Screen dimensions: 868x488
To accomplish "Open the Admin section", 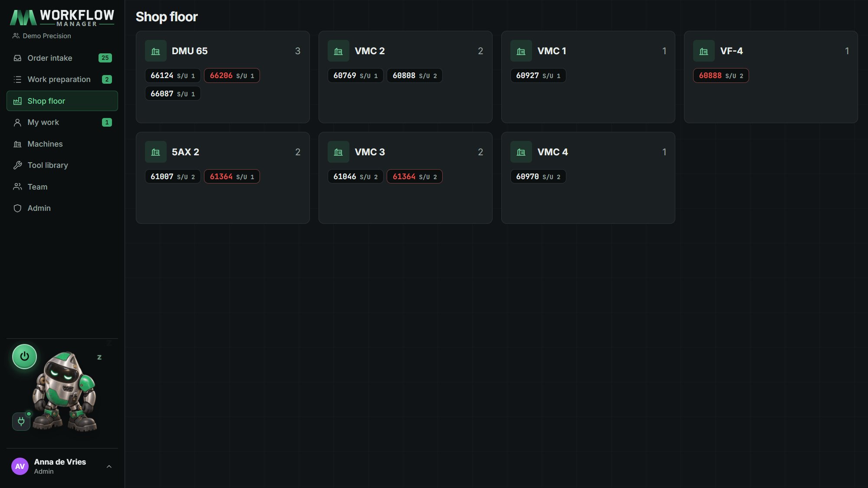I will pyautogui.click(x=62, y=208).
